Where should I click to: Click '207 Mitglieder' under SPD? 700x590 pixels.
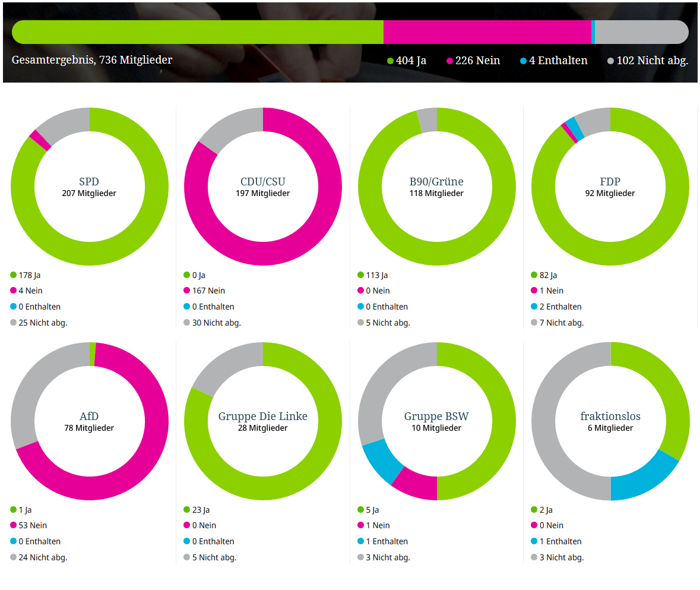[89, 193]
